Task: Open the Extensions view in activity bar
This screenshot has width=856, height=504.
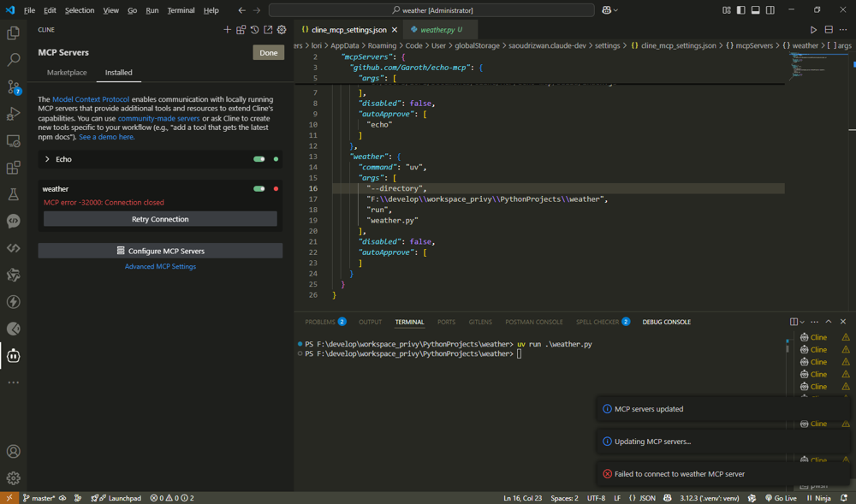Action: (14, 168)
